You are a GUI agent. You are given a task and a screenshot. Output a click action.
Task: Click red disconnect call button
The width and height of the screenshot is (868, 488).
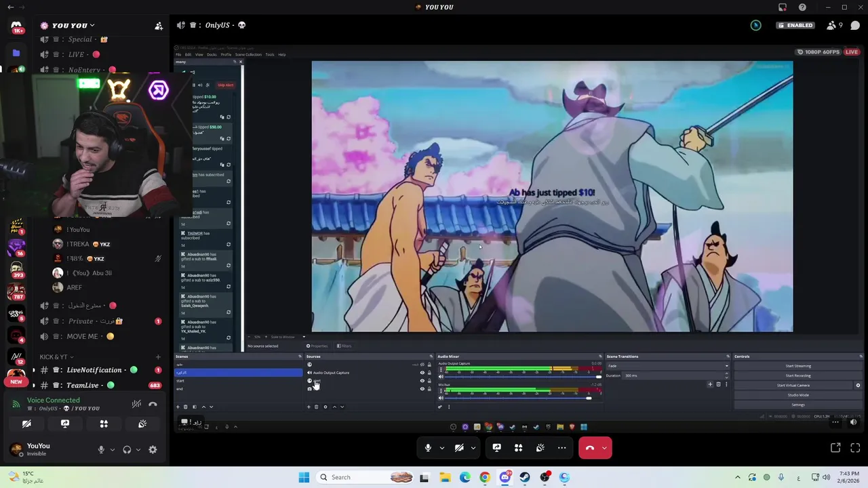pos(590,447)
